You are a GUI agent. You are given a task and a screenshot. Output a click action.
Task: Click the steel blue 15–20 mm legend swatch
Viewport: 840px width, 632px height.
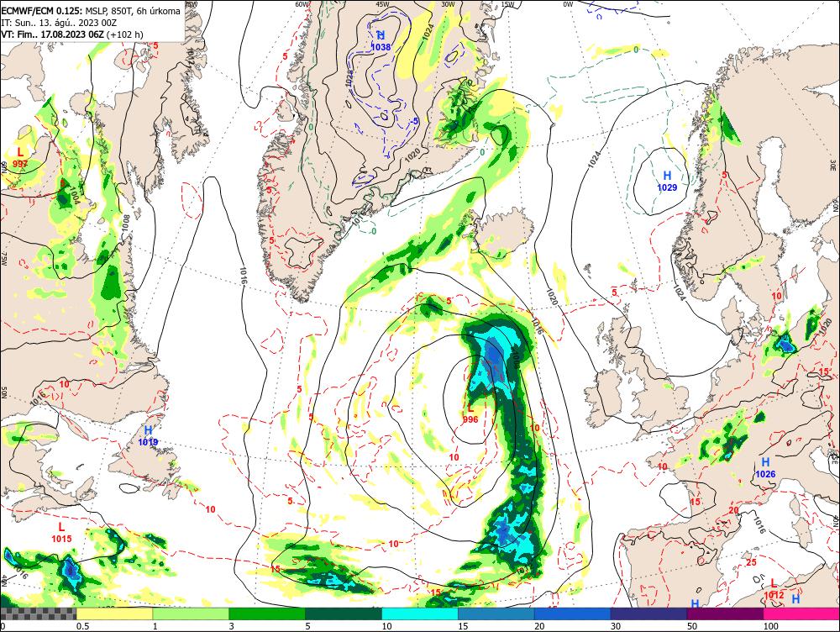[x=496, y=614]
